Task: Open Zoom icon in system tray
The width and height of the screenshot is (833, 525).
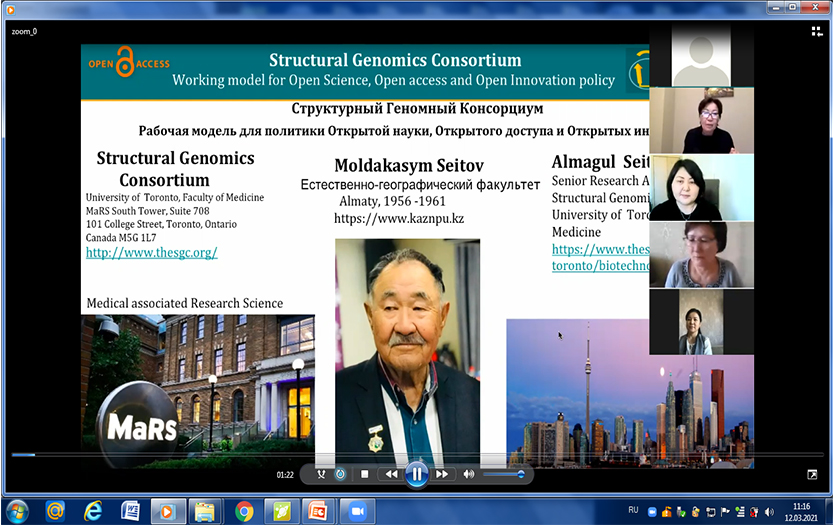Action: coord(652,512)
